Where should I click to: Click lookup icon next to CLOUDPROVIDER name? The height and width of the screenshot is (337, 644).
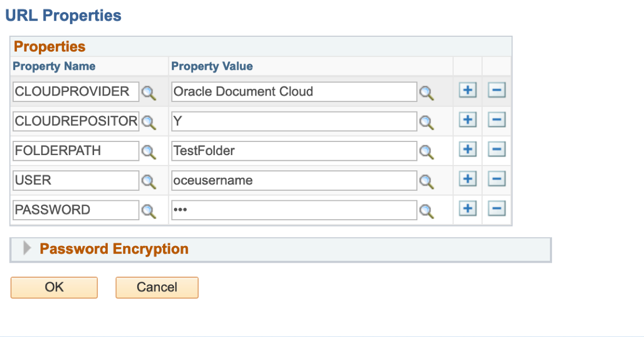(x=149, y=93)
